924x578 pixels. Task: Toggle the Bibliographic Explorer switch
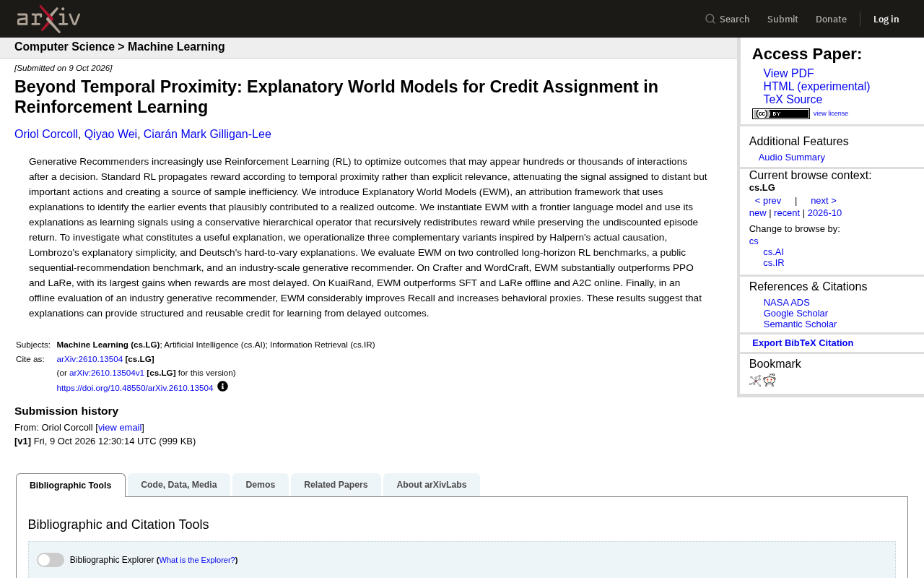pyautogui.click(x=51, y=560)
